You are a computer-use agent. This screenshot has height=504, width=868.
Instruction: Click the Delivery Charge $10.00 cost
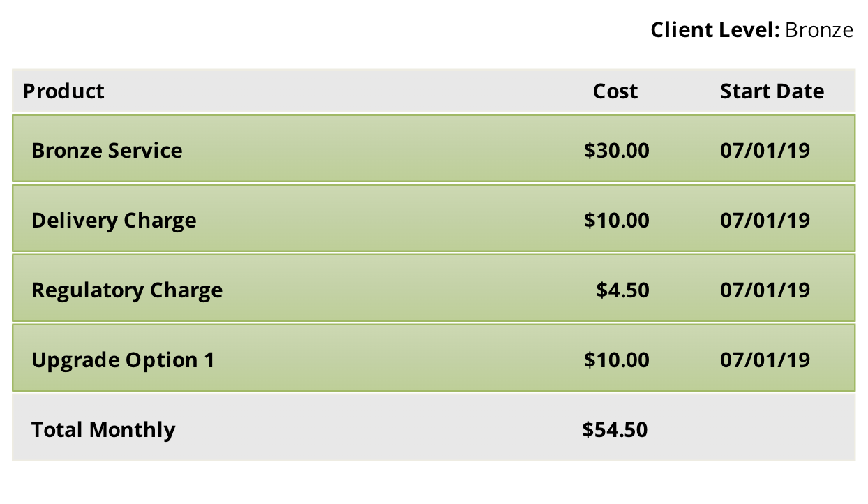click(616, 221)
